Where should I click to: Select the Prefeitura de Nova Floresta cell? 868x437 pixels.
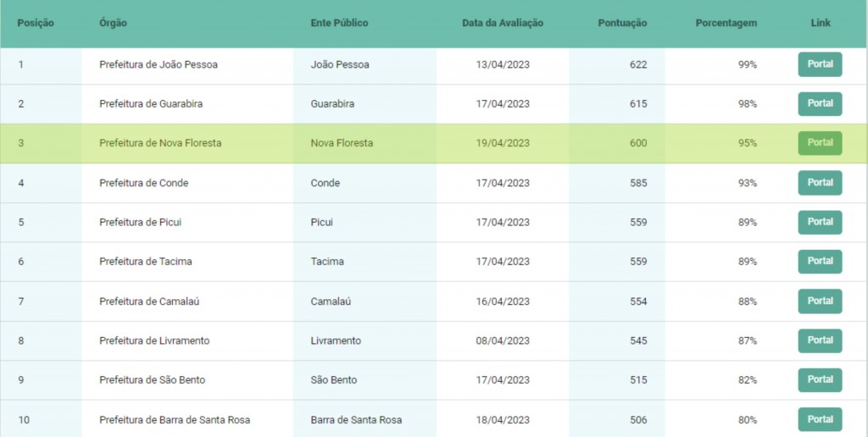pos(160,143)
